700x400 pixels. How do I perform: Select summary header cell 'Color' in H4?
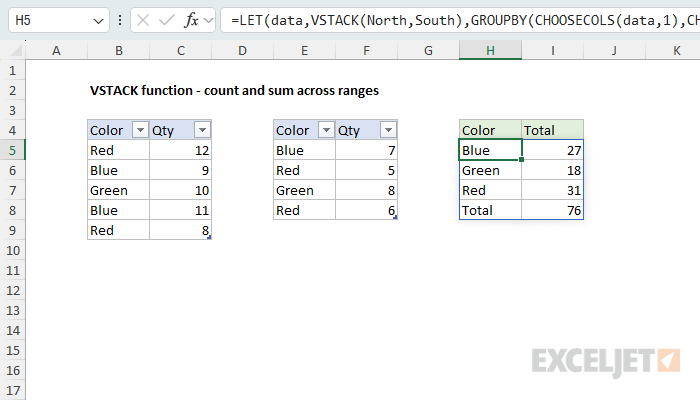click(x=490, y=130)
